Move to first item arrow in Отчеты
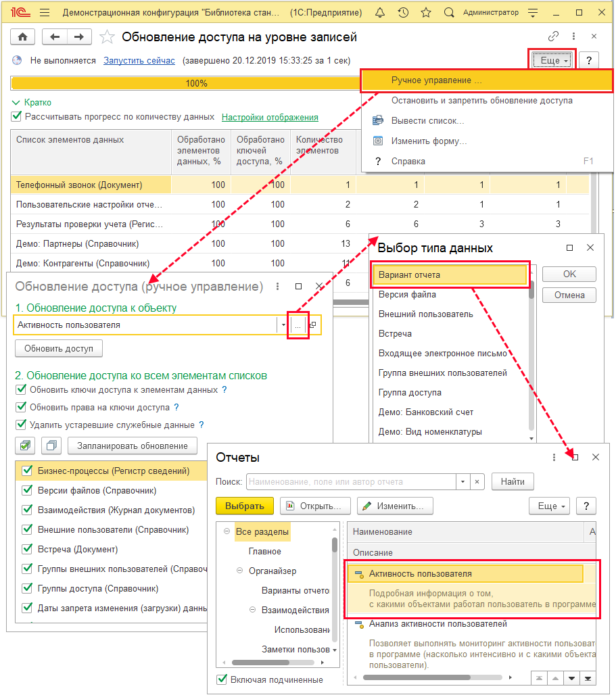616x695 pixels. point(539,679)
